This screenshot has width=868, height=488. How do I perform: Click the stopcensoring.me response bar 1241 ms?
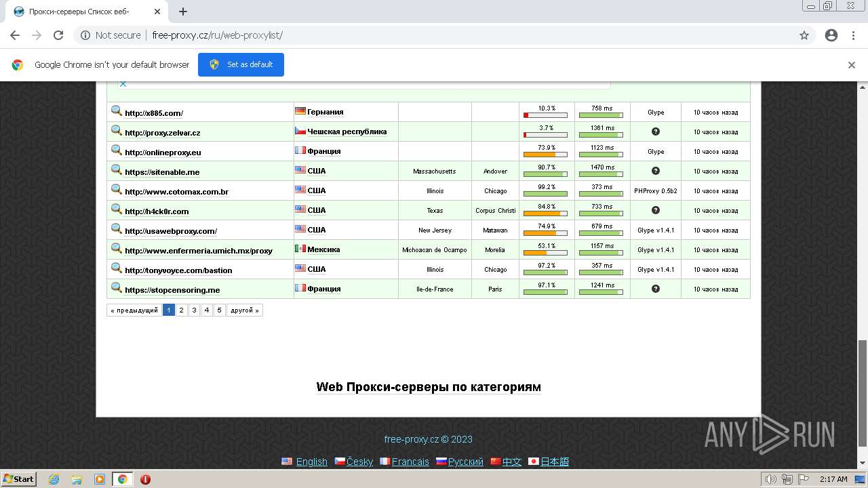(601, 292)
